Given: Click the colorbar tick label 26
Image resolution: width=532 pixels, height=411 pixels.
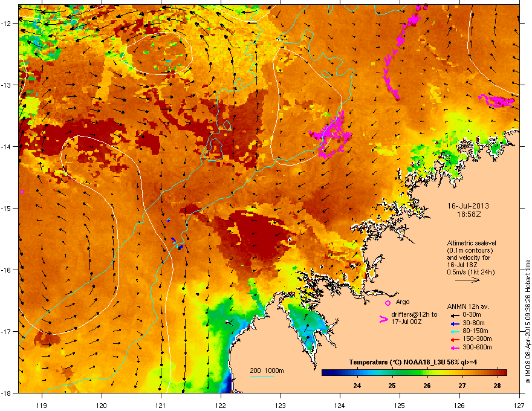Looking at the screenshot, I should (427, 386).
